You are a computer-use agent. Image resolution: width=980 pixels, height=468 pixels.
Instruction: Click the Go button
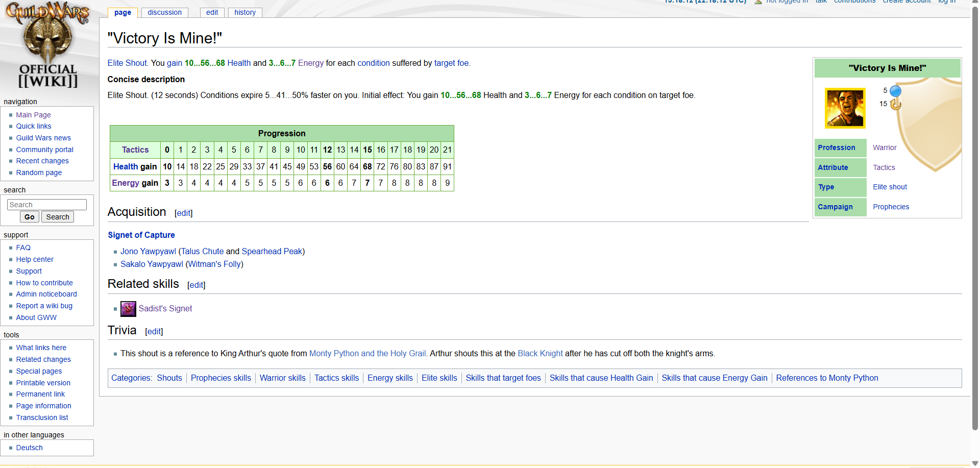point(30,217)
